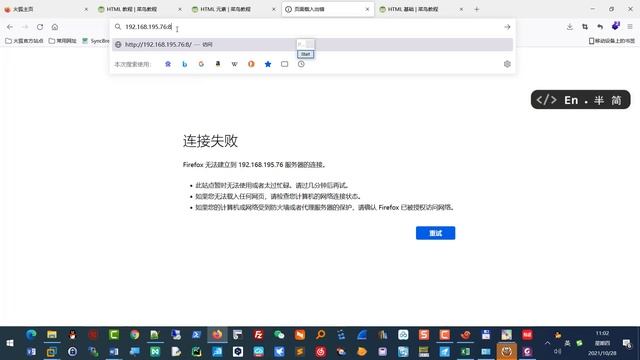Open the Windows Start menu
Viewport: 640px width, 360px height.
(x=10, y=343)
